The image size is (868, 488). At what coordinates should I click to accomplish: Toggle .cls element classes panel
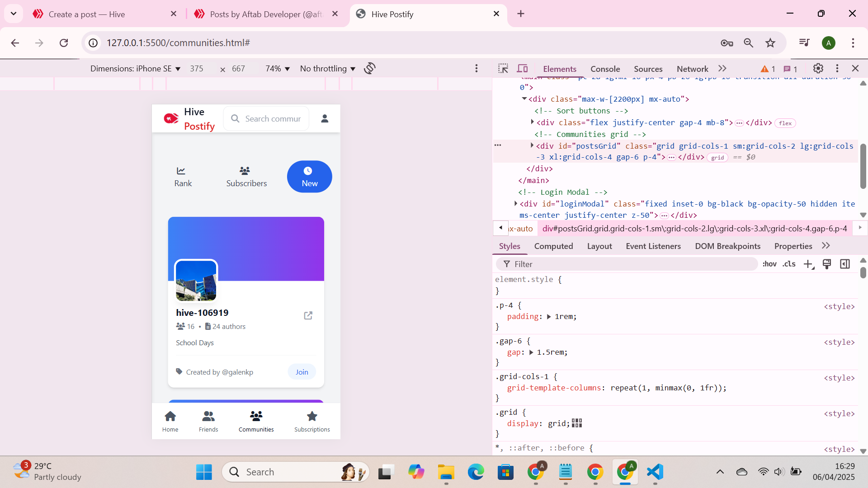coord(789,264)
